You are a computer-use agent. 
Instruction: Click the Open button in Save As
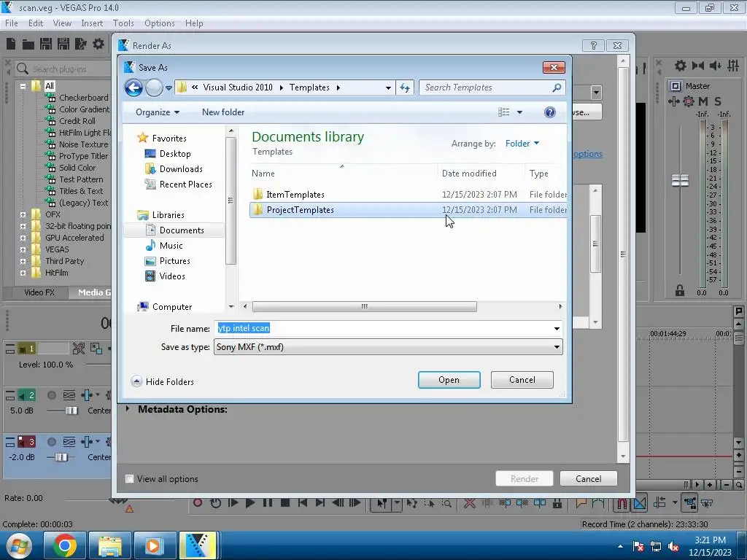pos(449,380)
